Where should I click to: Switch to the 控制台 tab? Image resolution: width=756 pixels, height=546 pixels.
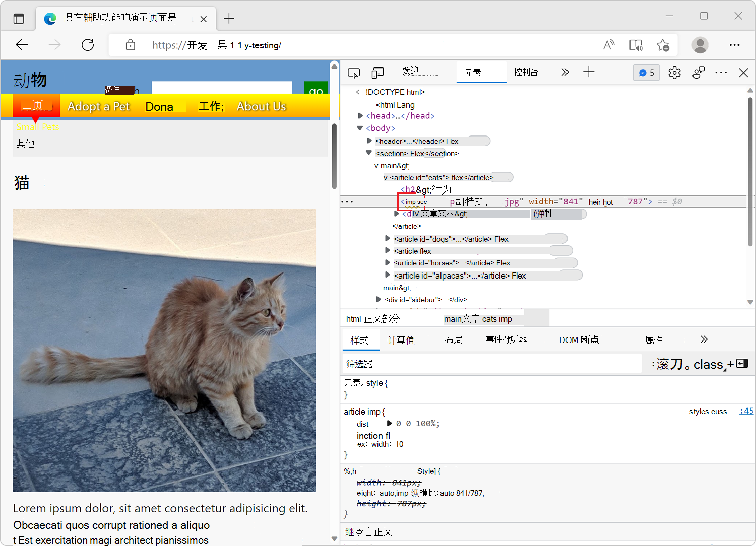[526, 72]
